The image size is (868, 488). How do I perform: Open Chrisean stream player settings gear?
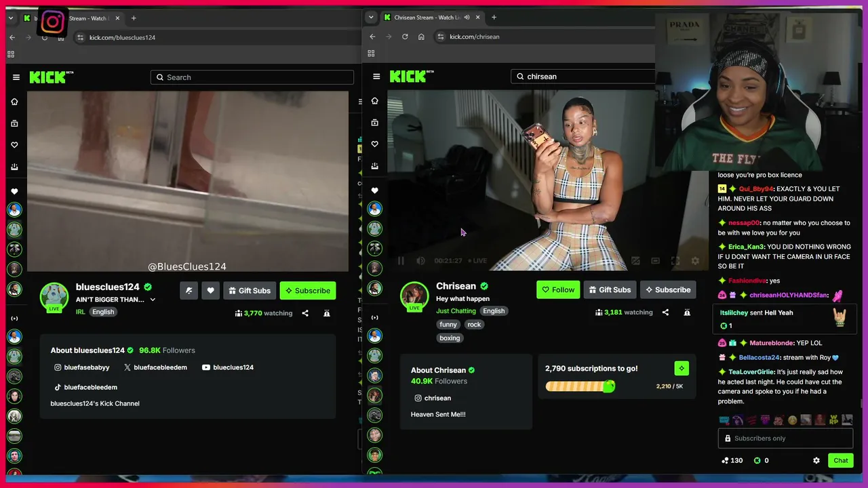(x=695, y=261)
